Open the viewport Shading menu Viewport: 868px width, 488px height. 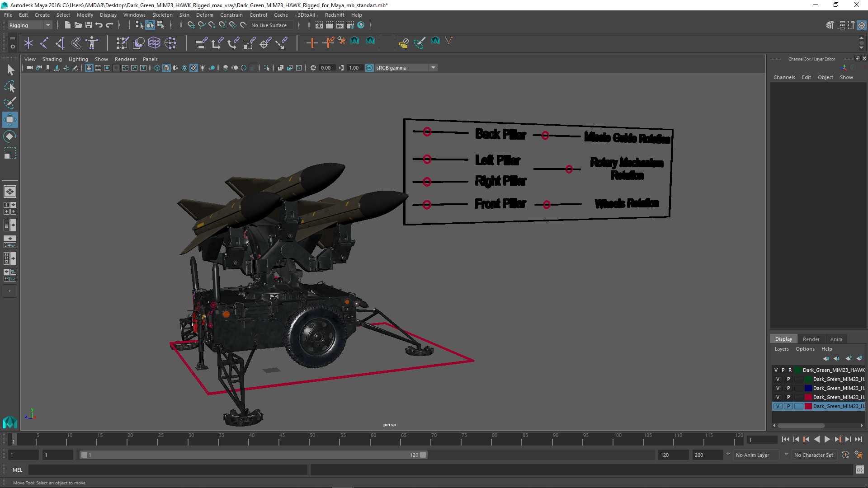pyautogui.click(x=52, y=59)
